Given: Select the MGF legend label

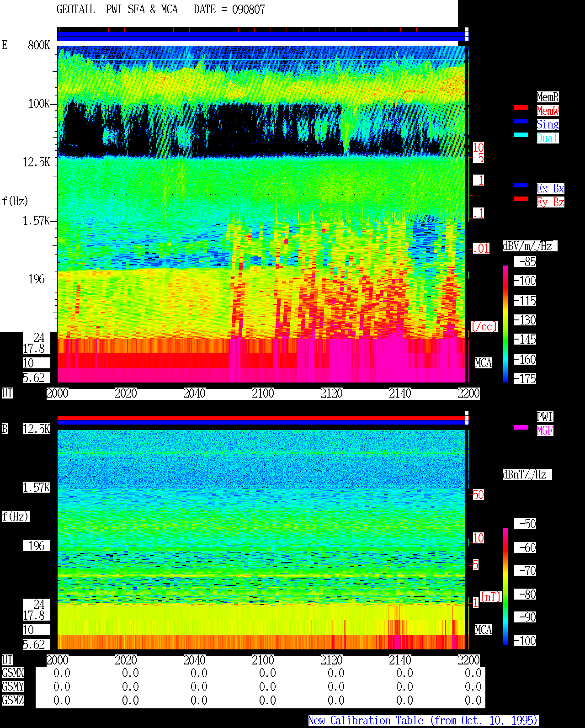Looking at the screenshot, I should [545, 430].
